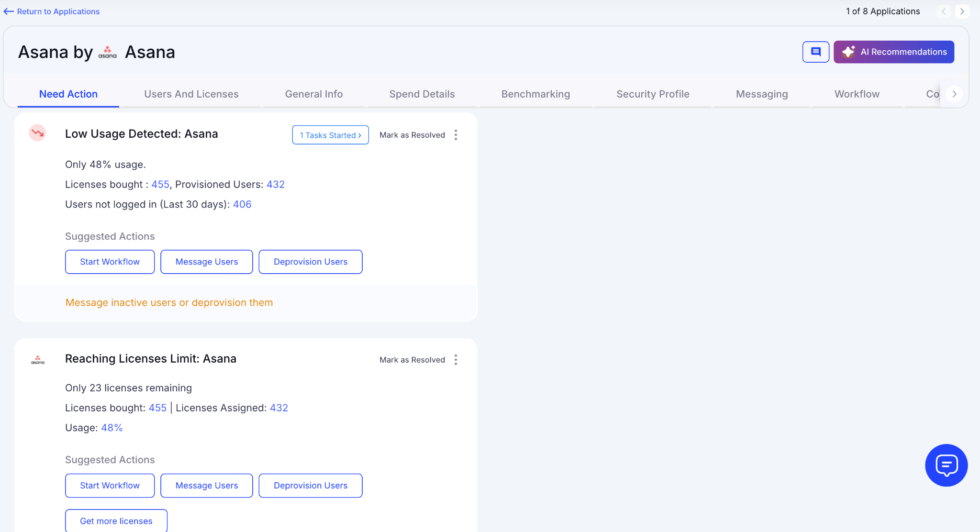Open the comments icon button beside AI Recommendations
Screen dimensions: 980x532
[x=815, y=52]
